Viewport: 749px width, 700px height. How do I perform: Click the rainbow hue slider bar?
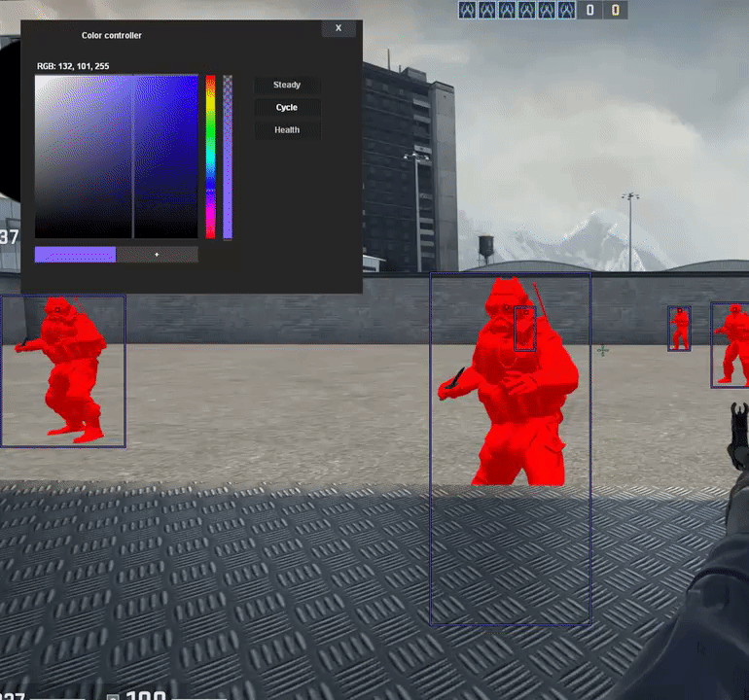pos(211,157)
